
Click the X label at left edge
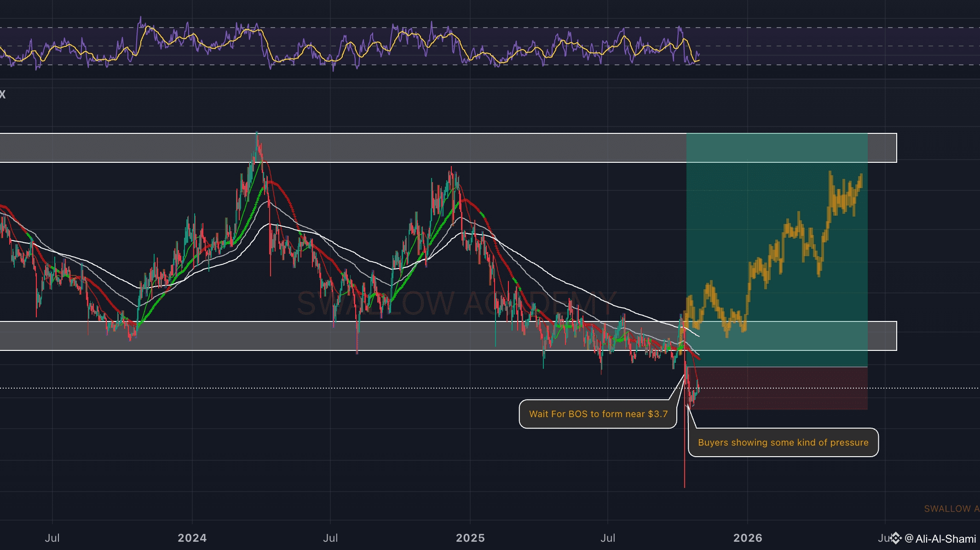pos(3,95)
